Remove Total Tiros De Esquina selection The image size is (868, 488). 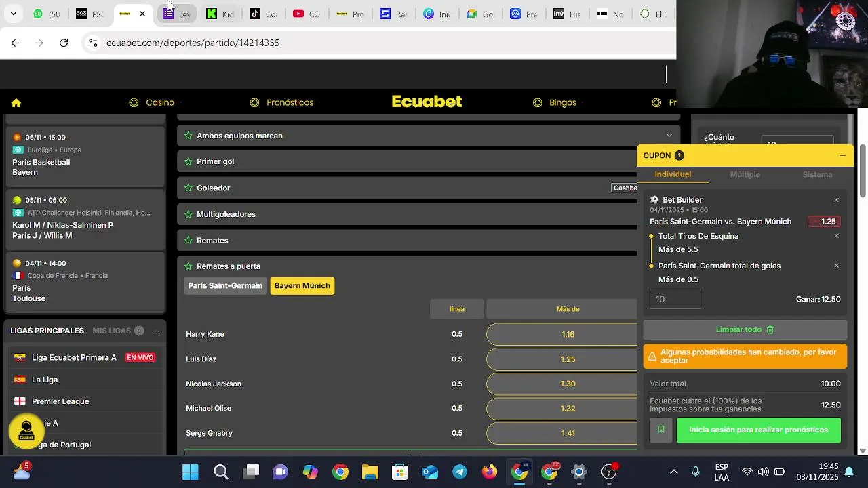[836, 236]
